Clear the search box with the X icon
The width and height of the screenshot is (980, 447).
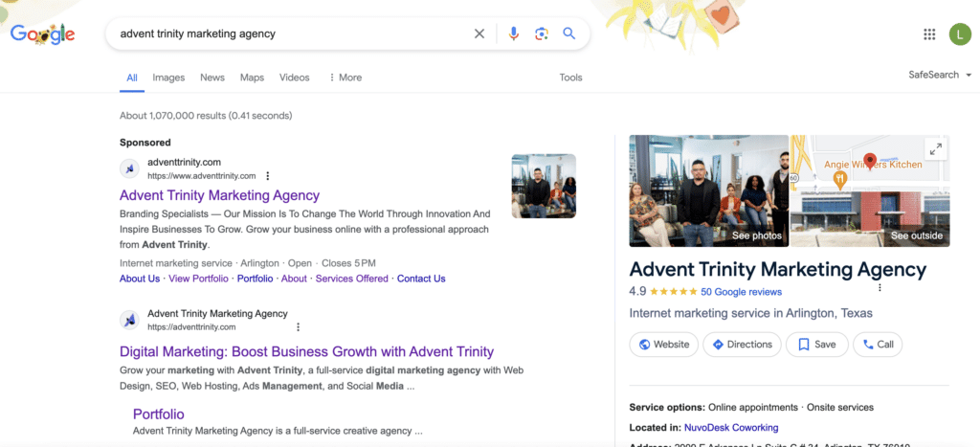pos(479,34)
